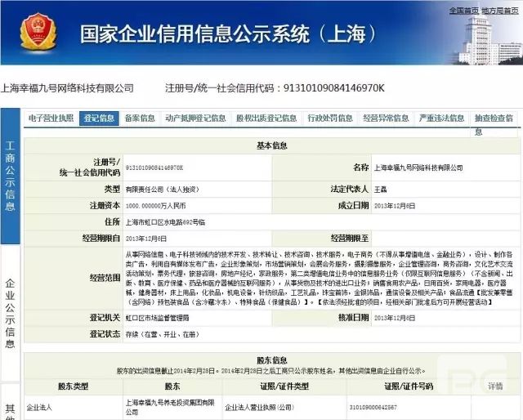Click the 国家企业信用信息公示系统 header title
The image size is (523, 420).
pyautogui.click(x=229, y=34)
